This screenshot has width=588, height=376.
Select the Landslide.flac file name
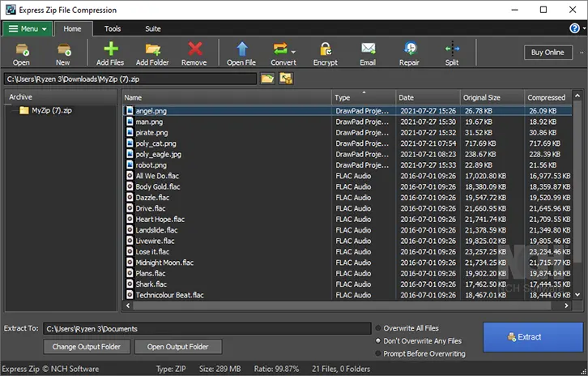click(x=157, y=230)
